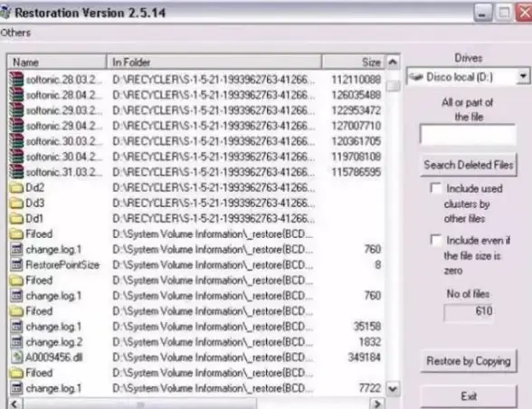Sort list by the Size column header
The height and width of the screenshot is (409, 532).
[353, 62]
